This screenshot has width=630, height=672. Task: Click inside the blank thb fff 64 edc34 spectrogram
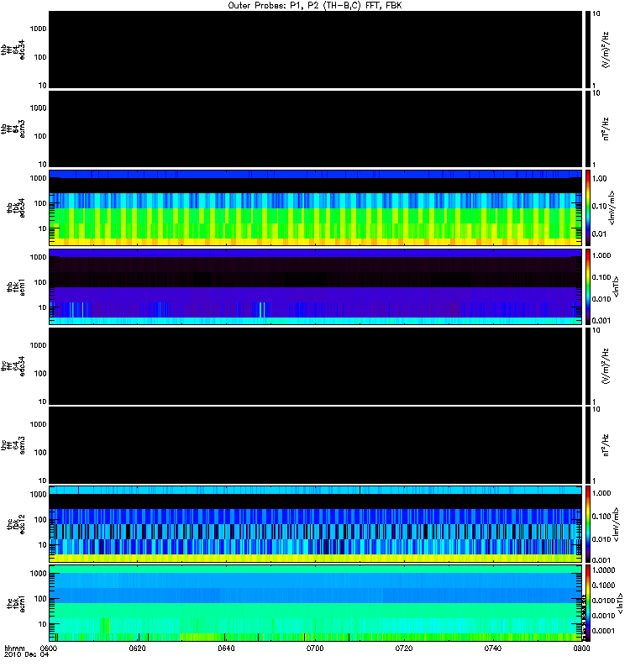click(x=315, y=50)
